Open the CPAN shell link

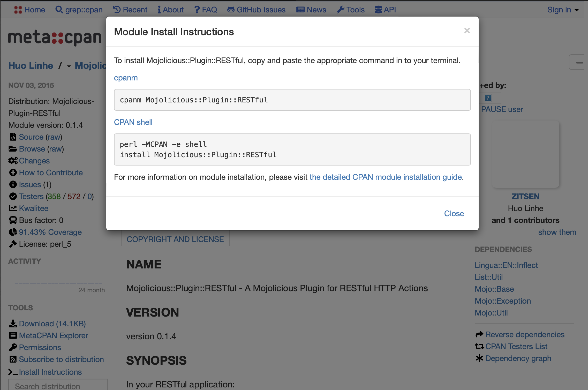click(x=133, y=122)
